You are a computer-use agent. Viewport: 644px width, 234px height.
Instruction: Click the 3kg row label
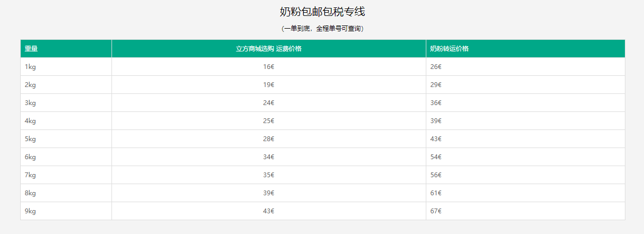(66, 103)
